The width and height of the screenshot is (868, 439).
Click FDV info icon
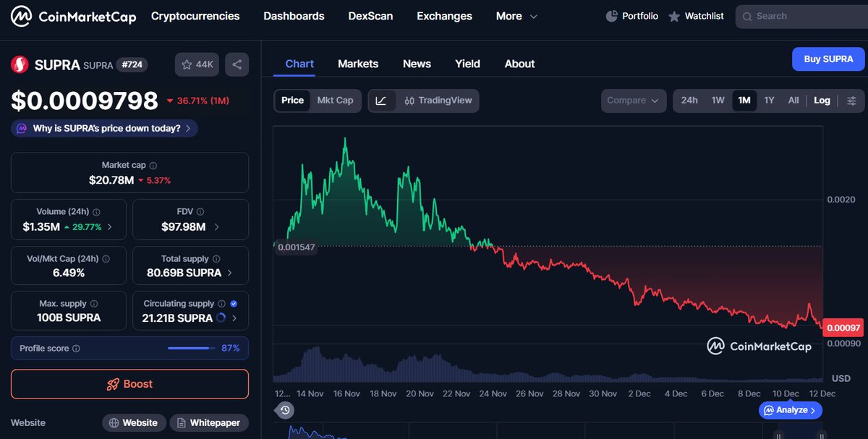tap(200, 212)
